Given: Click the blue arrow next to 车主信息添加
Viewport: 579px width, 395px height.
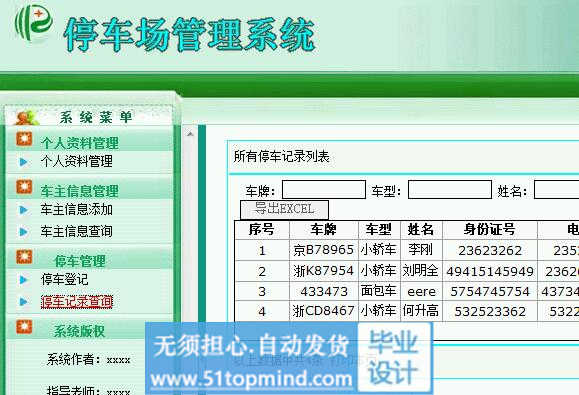Looking at the screenshot, I should 23,210.
